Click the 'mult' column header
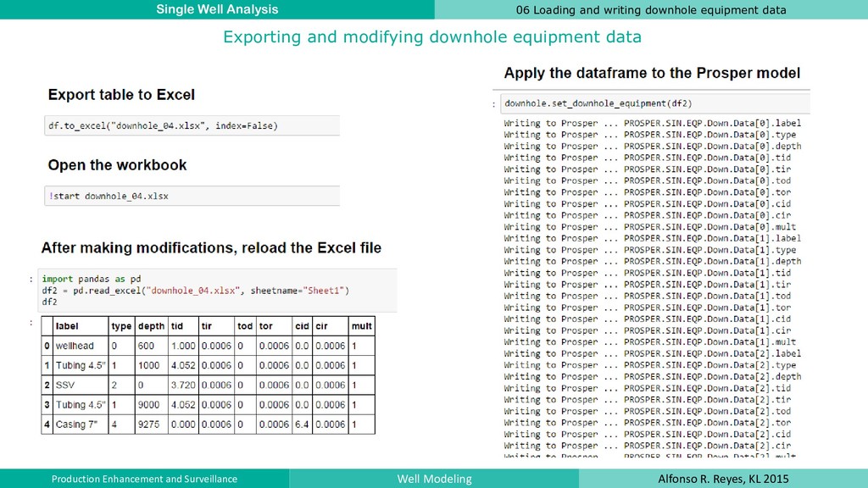Image resolution: width=868 pixels, height=488 pixels. (361, 326)
